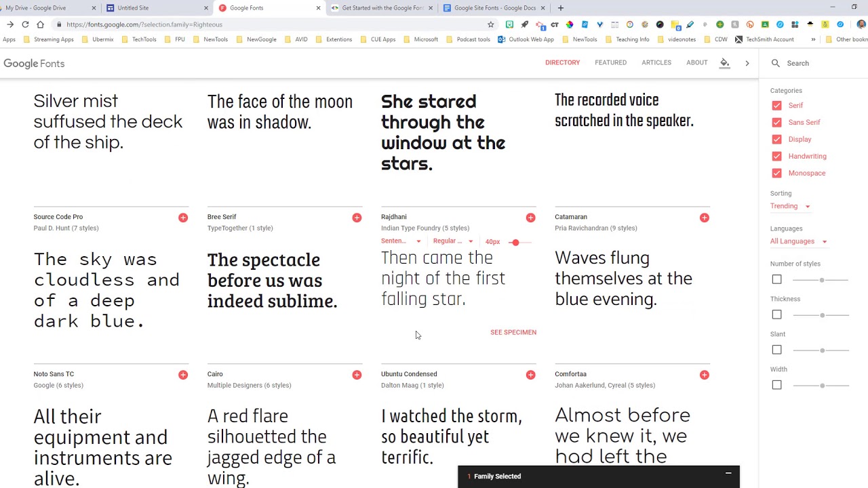Open the Podcast tools bookmark folder
Screen dimensions: 868x488
point(468,39)
